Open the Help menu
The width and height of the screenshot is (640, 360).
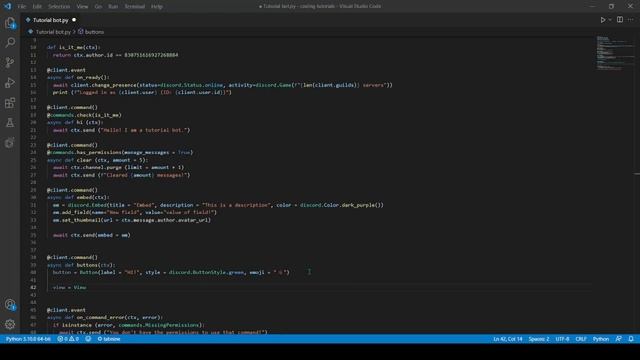point(157,7)
